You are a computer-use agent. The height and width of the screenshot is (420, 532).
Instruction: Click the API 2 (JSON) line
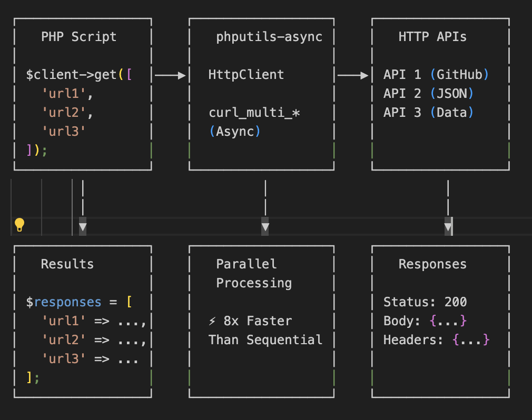[x=428, y=94]
